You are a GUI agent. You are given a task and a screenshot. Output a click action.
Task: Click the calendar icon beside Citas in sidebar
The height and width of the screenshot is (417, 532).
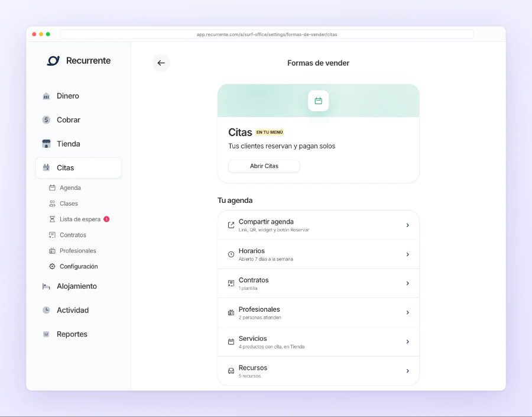pyautogui.click(x=46, y=167)
